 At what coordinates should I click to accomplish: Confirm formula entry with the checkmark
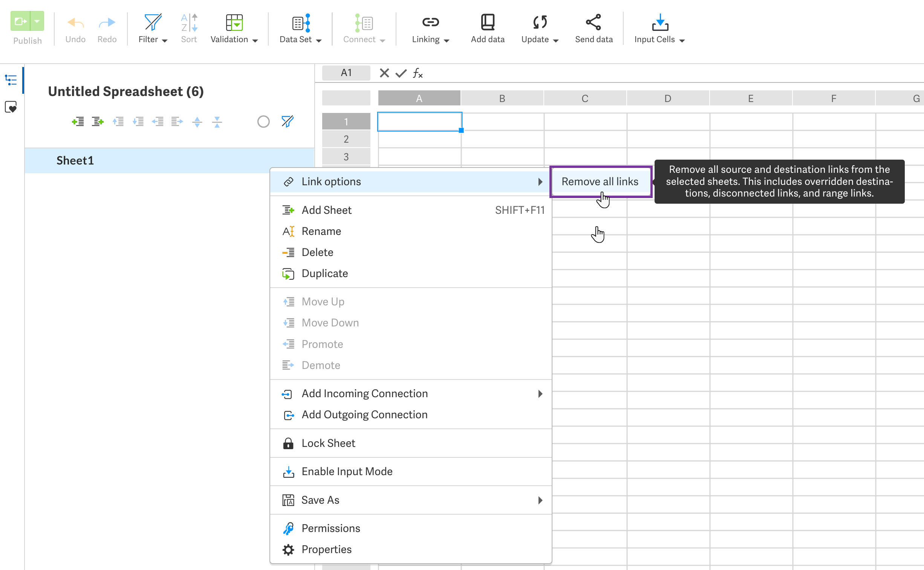pyautogui.click(x=401, y=73)
